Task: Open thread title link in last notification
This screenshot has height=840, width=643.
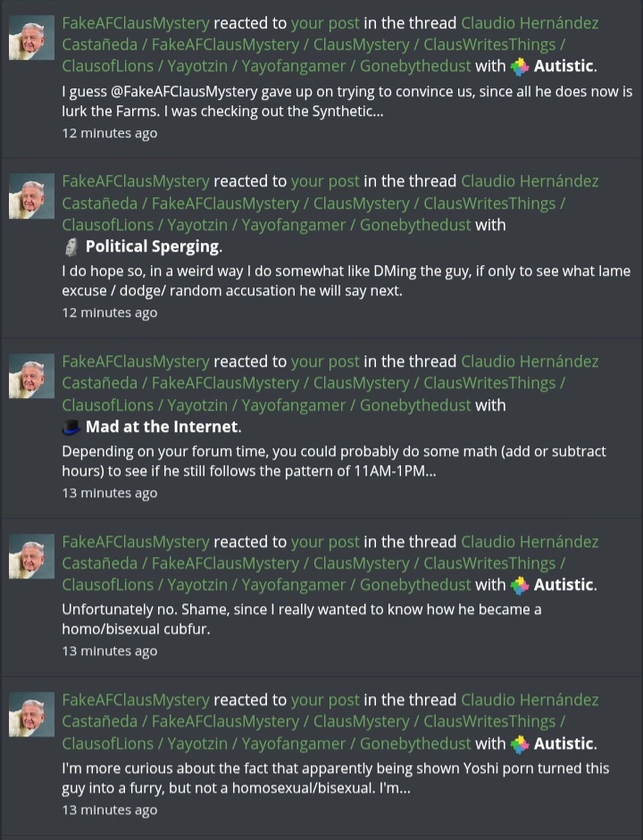Action: pos(330,721)
